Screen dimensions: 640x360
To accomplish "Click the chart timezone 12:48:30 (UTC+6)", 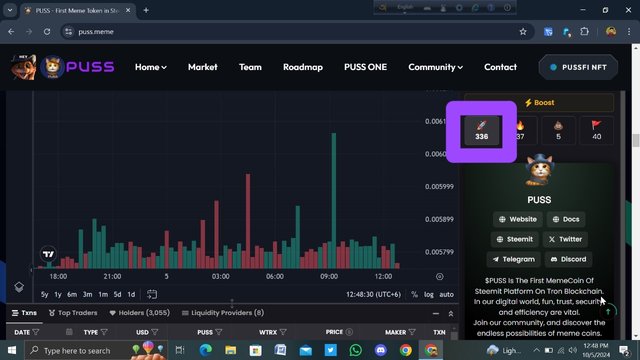I will pos(373,294).
